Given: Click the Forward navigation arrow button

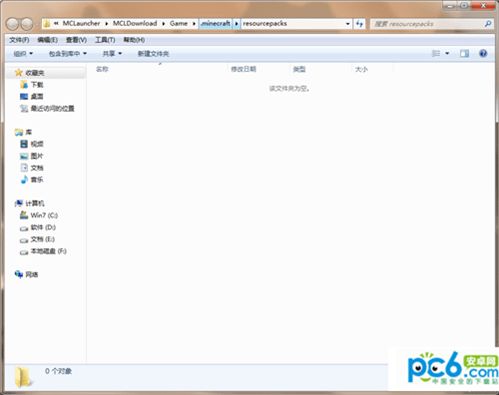Looking at the screenshot, I should tap(27, 24).
